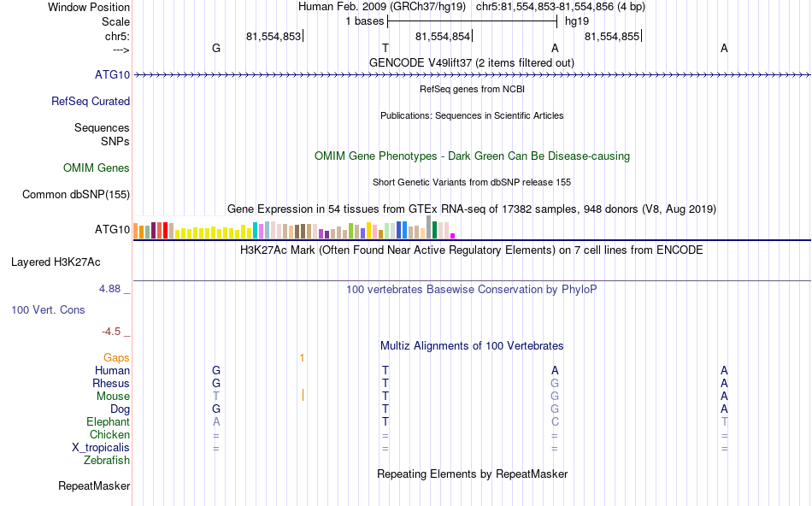Screen dimensions: 812x506
Task: Select the Human species label
Action: coord(112,370)
